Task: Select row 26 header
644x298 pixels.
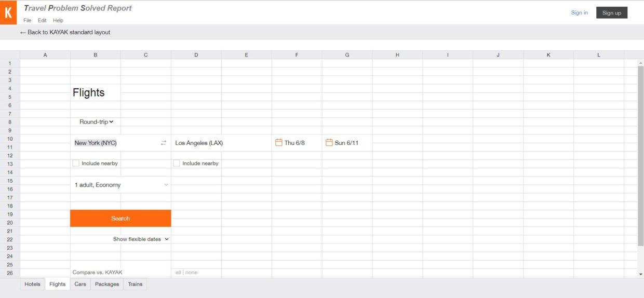Action: point(10,273)
